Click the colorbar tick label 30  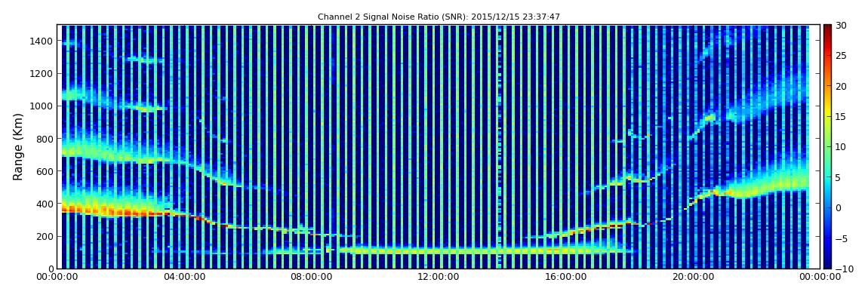842,26
